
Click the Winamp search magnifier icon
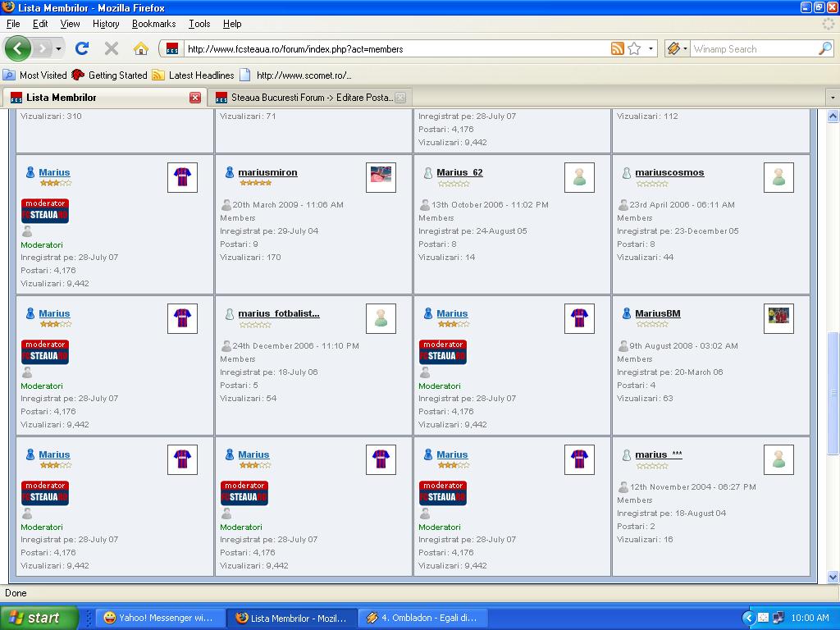tap(824, 49)
